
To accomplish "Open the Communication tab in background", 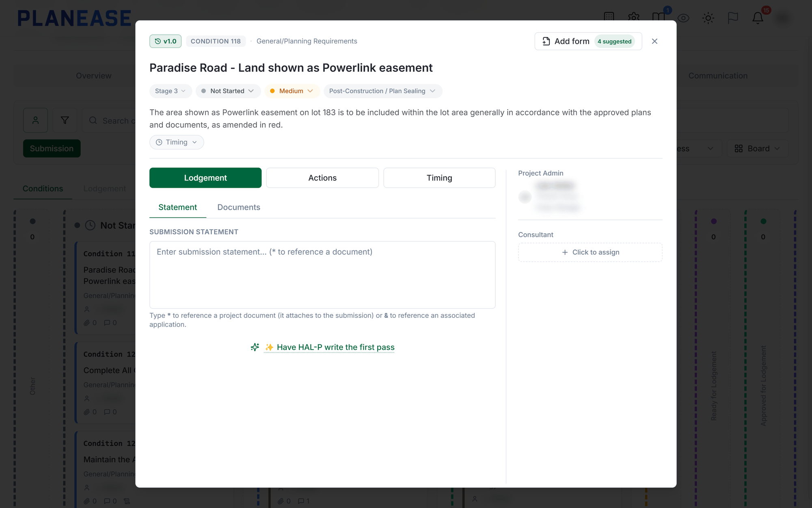I will pos(718,76).
